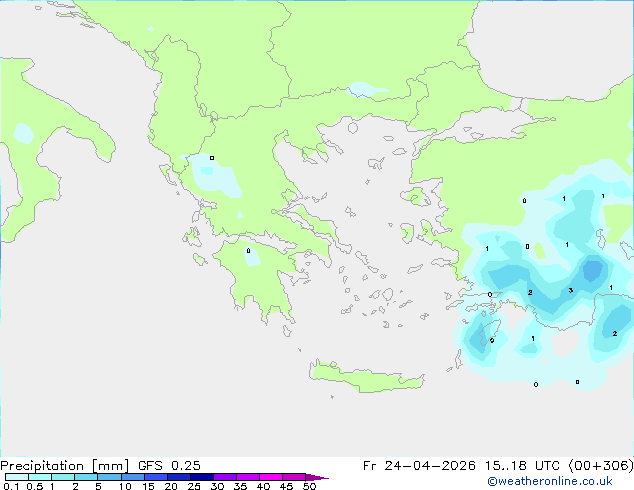Select the 2–5 mm legend color swatch
634x490 pixels.
[86, 477]
